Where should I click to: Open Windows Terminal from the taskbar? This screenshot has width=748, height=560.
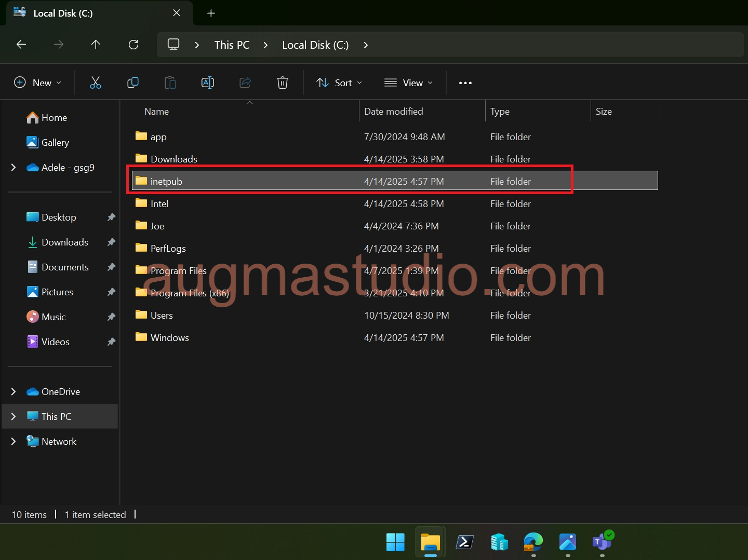pos(465,541)
